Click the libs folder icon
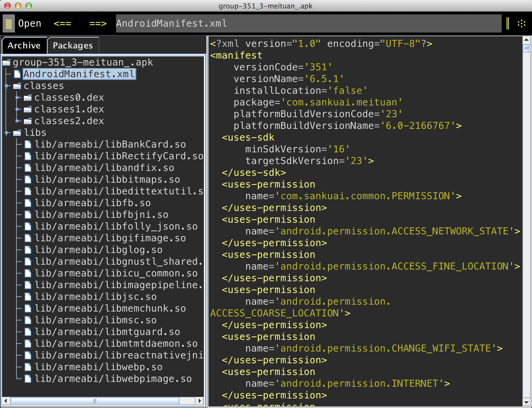 [17, 133]
